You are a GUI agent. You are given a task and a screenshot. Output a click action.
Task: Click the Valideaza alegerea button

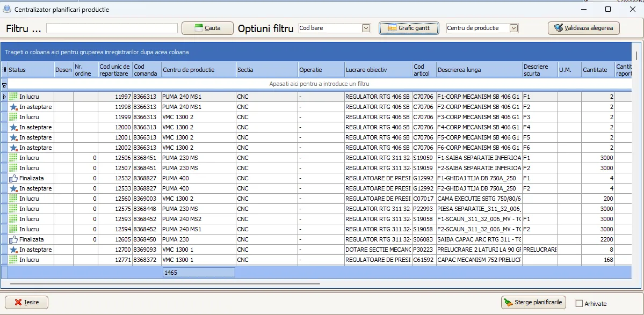point(584,28)
